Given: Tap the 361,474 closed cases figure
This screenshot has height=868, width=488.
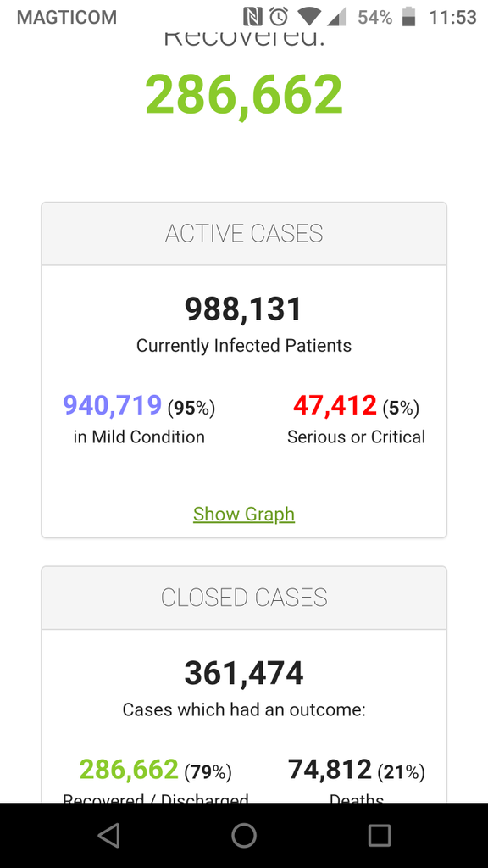Looking at the screenshot, I should 244,673.
